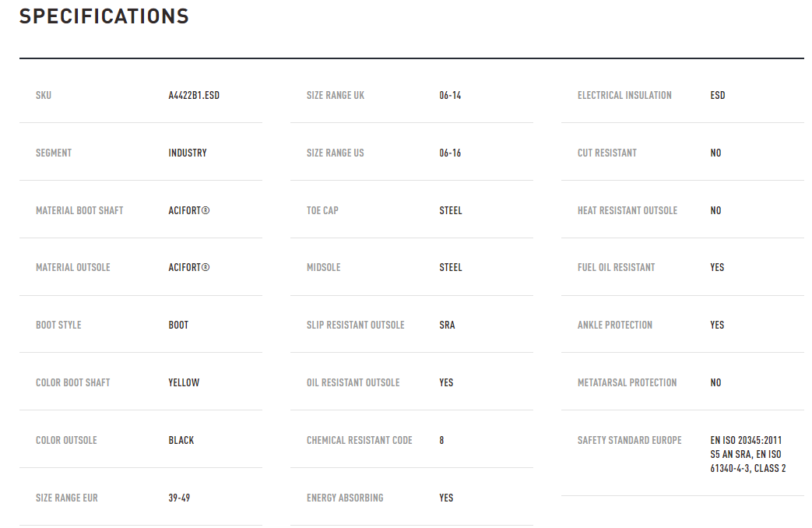
Task: Select the CUT RESISTANT label
Action: point(607,153)
